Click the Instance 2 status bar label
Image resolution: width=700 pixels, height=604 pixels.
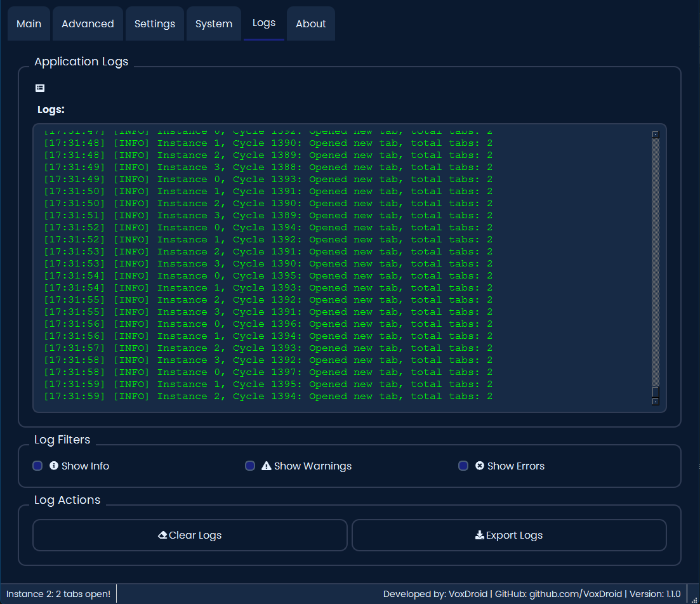coord(57,594)
